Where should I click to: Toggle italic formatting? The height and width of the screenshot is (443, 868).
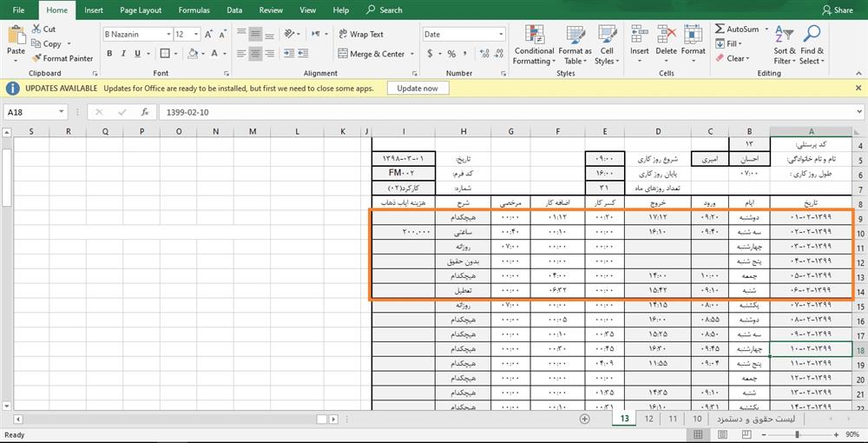[124, 54]
